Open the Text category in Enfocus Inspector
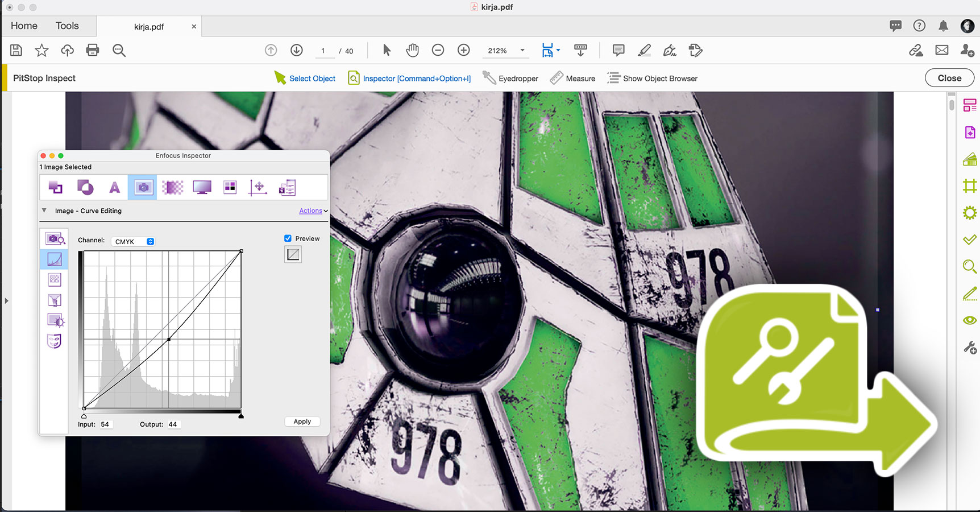The width and height of the screenshot is (980, 512). coord(115,188)
